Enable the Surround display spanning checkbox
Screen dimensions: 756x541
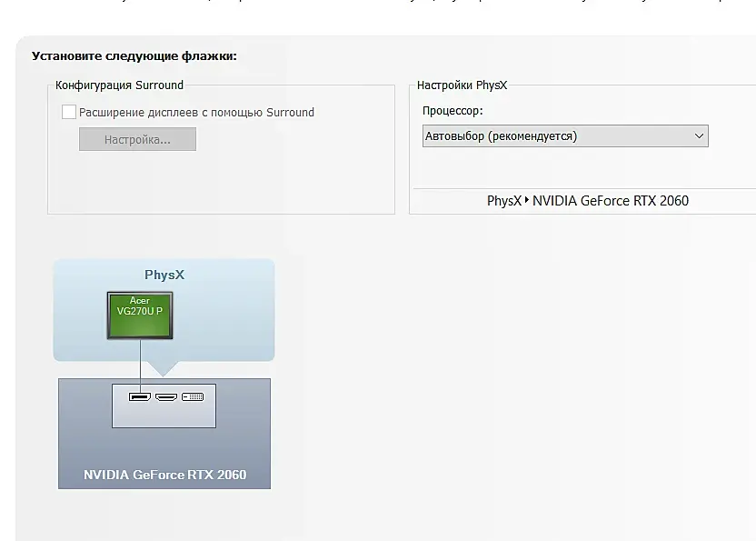pyautogui.click(x=69, y=112)
